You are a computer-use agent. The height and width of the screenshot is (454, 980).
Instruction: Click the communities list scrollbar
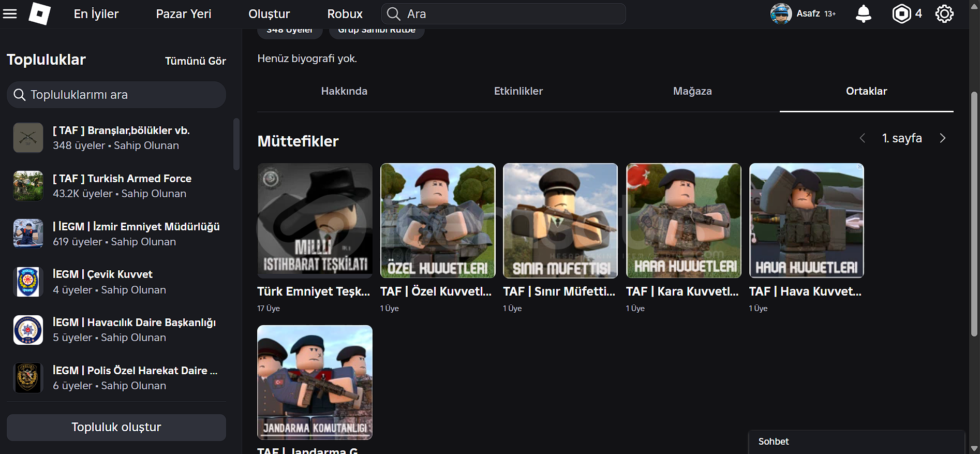[x=236, y=144]
